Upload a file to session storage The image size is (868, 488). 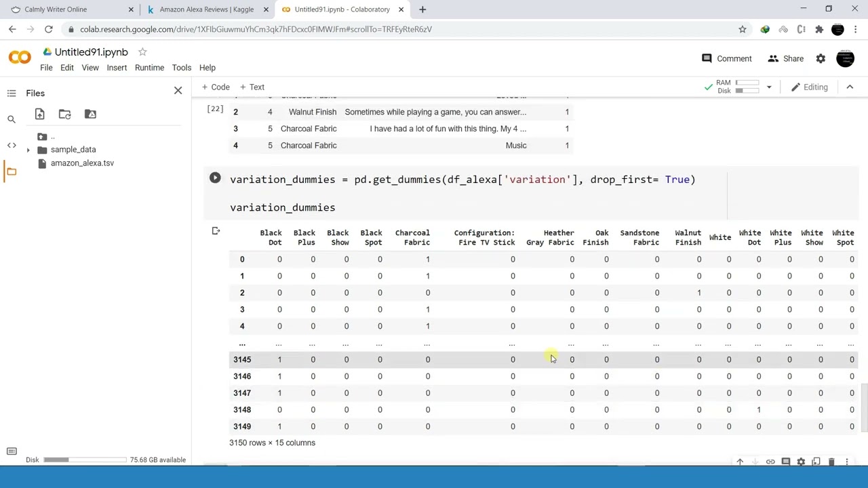tap(39, 114)
